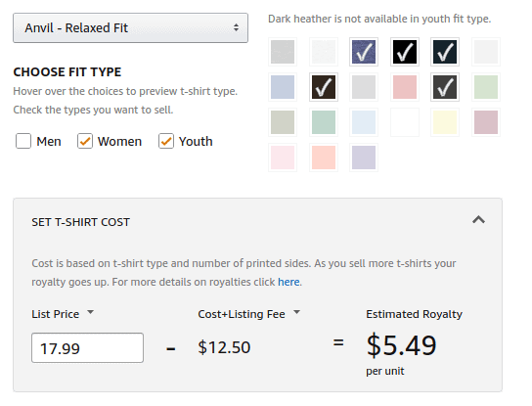This screenshot has height=406, width=532.
Task: Open the Cost+Listing Fee dropdown arrow
Action: click(297, 312)
